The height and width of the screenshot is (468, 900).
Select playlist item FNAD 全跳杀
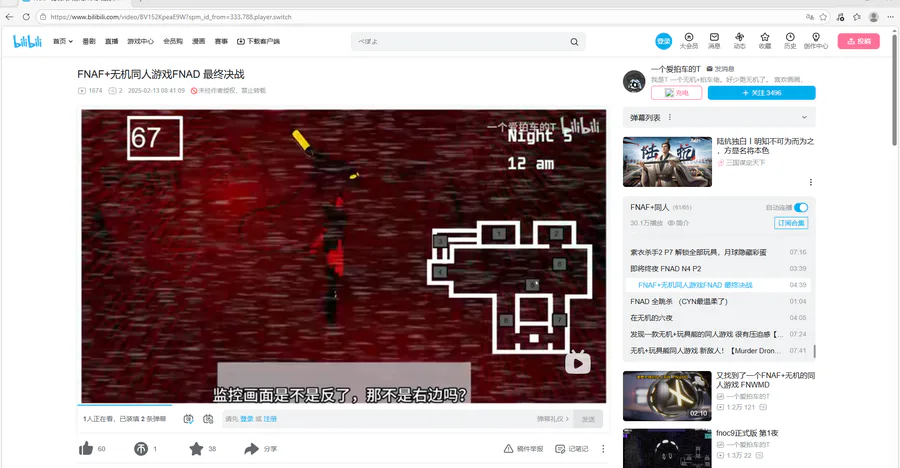pyautogui.click(x=718, y=301)
